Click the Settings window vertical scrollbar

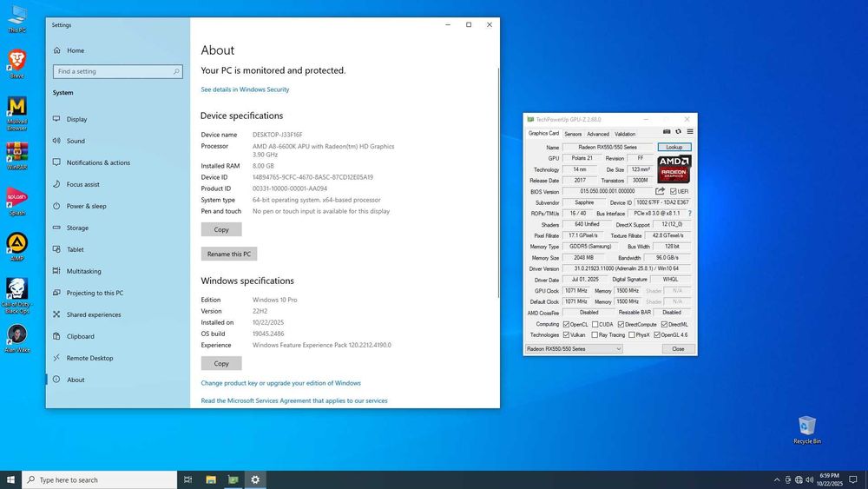[x=498, y=182]
